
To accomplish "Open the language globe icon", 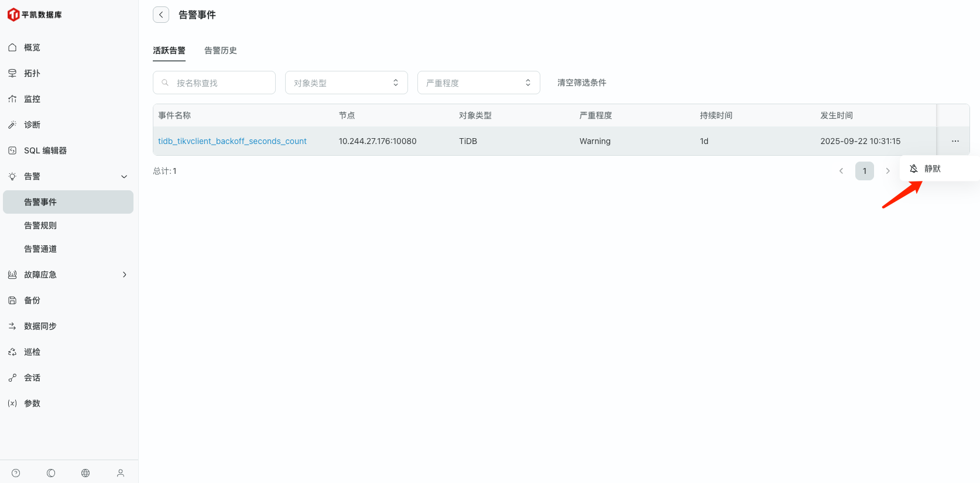I will (85, 473).
